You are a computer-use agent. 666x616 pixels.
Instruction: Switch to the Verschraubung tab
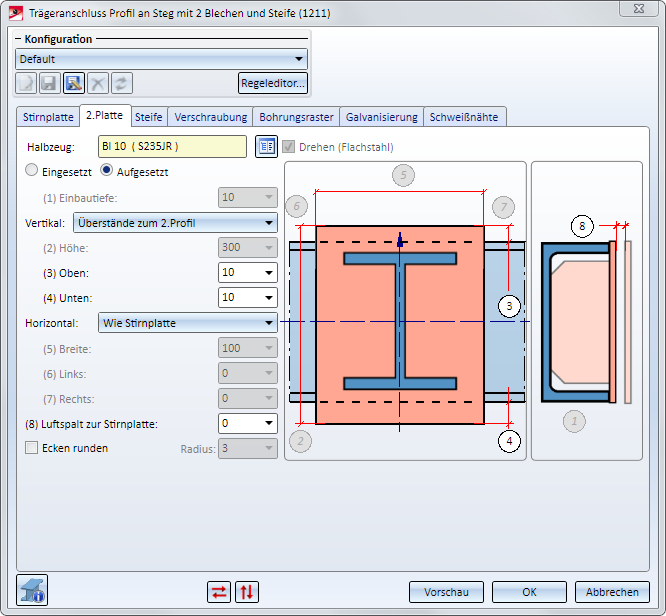(x=210, y=117)
